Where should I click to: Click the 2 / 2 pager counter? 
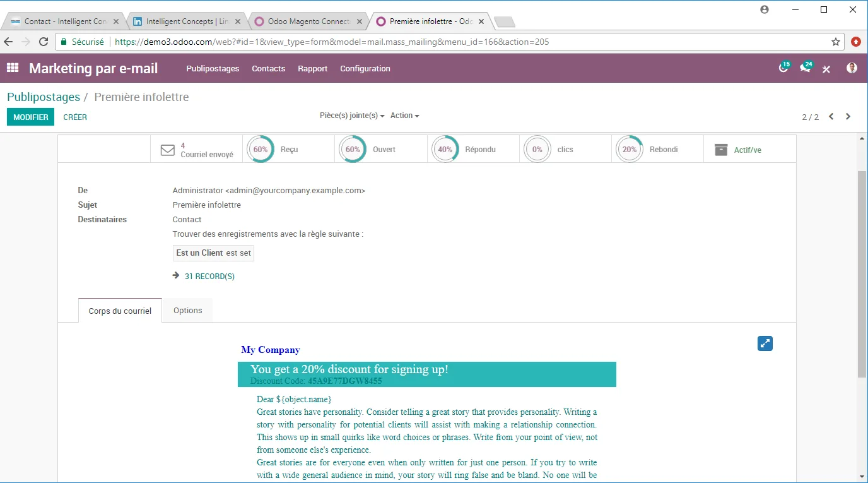coord(810,117)
